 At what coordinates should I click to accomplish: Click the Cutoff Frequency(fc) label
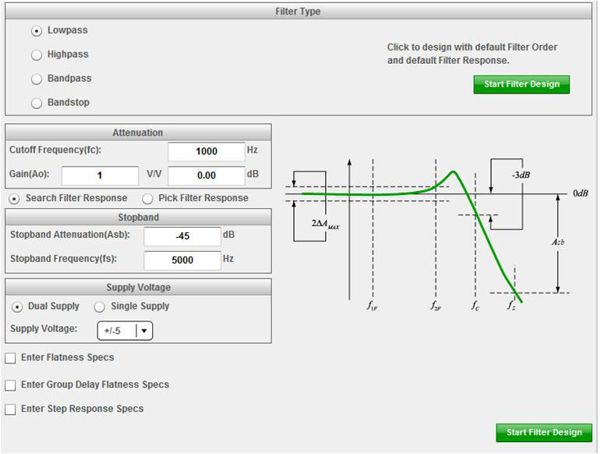click(55, 150)
